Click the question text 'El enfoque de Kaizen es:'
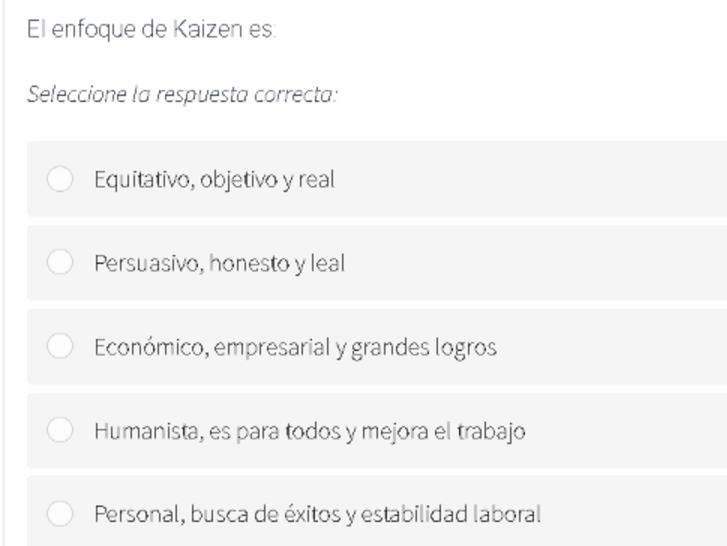The image size is (727, 546). point(151,30)
